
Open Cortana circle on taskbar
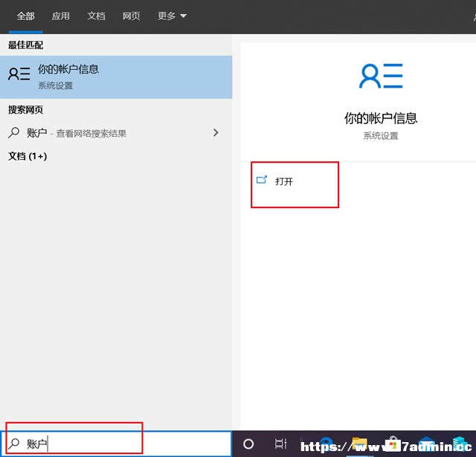click(x=248, y=444)
